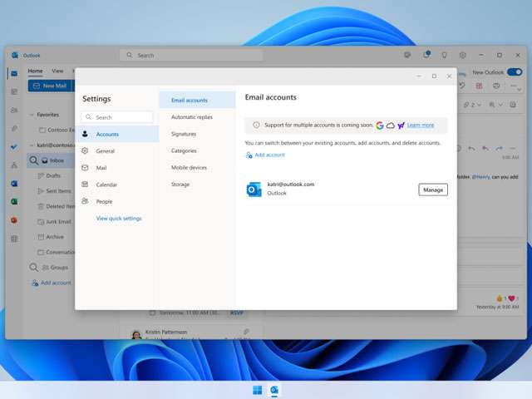Click View quick settings link
The image size is (532, 399).
click(x=119, y=219)
